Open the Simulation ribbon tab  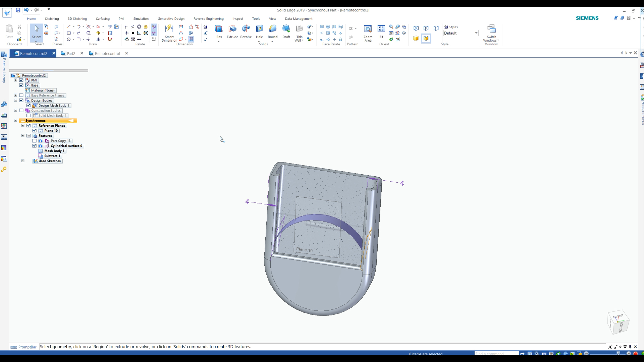point(141,18)
